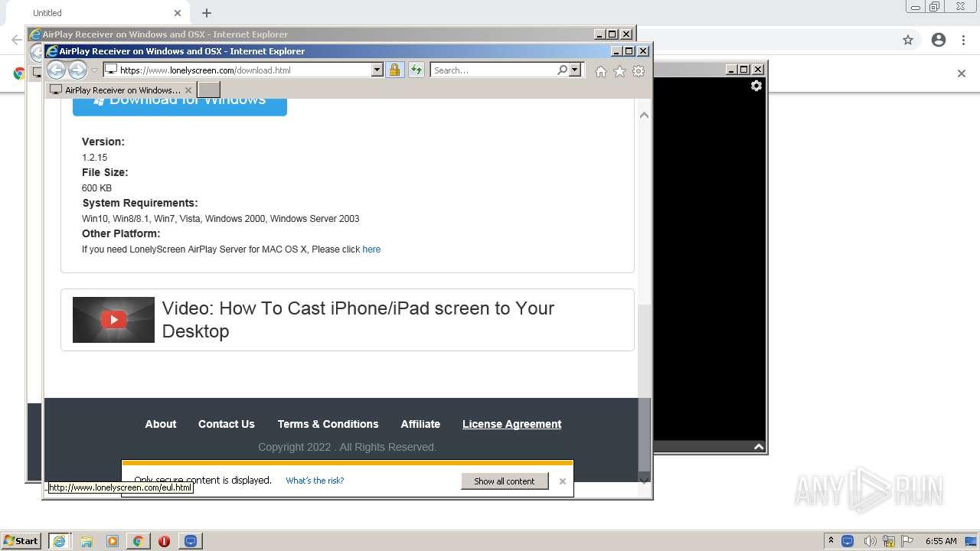Add a new Chrome tab with plus icon
The width and height of the screenshot is (980, 551).
coord(207,13)
